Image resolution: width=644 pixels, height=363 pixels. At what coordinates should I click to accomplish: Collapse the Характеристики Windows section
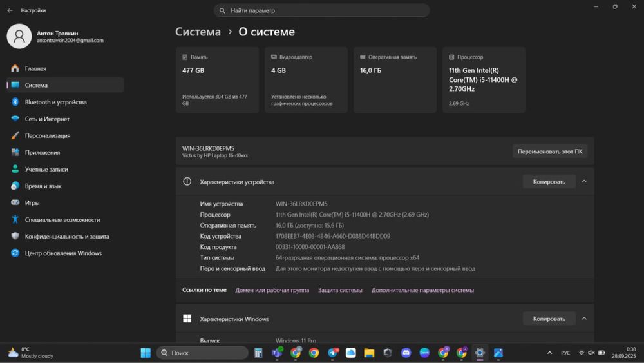[x=584, y=319]
